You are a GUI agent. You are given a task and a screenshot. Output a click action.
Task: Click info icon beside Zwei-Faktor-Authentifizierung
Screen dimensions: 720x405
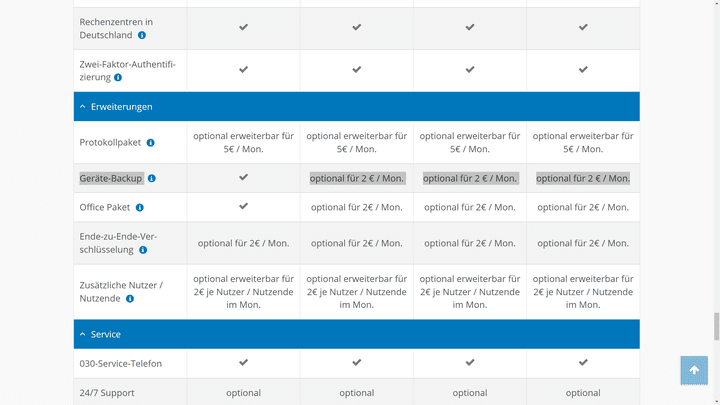pos(118,77)
